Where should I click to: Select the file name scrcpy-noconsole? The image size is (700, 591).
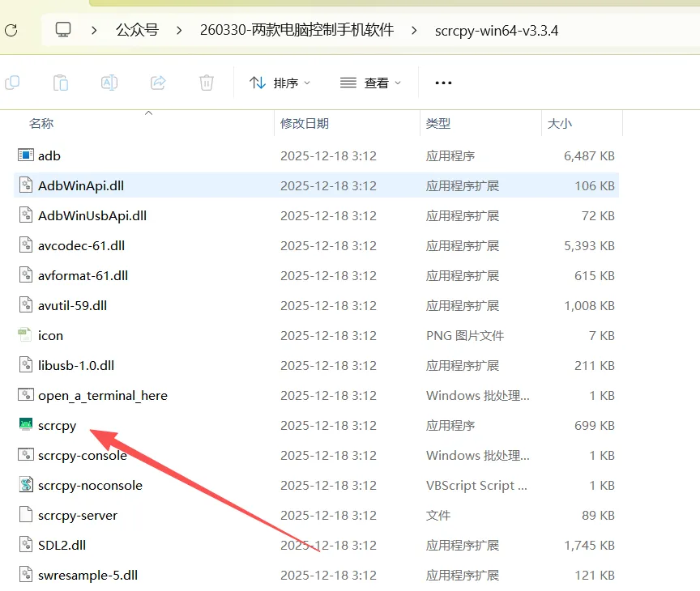click(90, 485)
